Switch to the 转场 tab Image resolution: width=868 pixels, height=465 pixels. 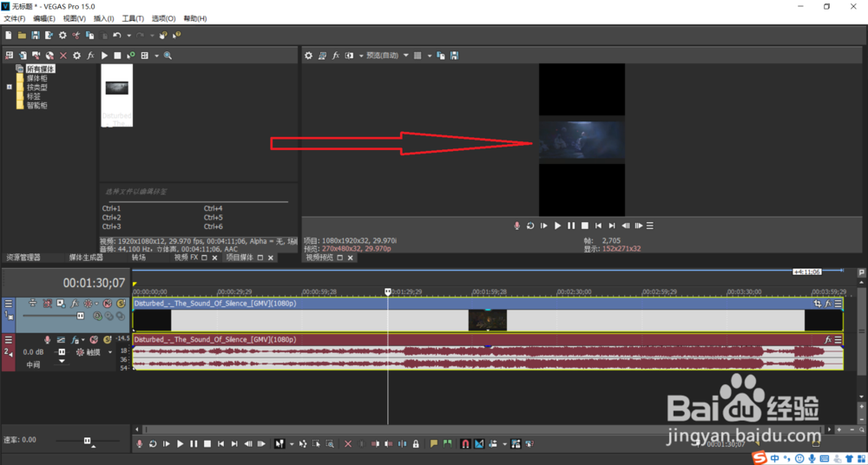138,258
